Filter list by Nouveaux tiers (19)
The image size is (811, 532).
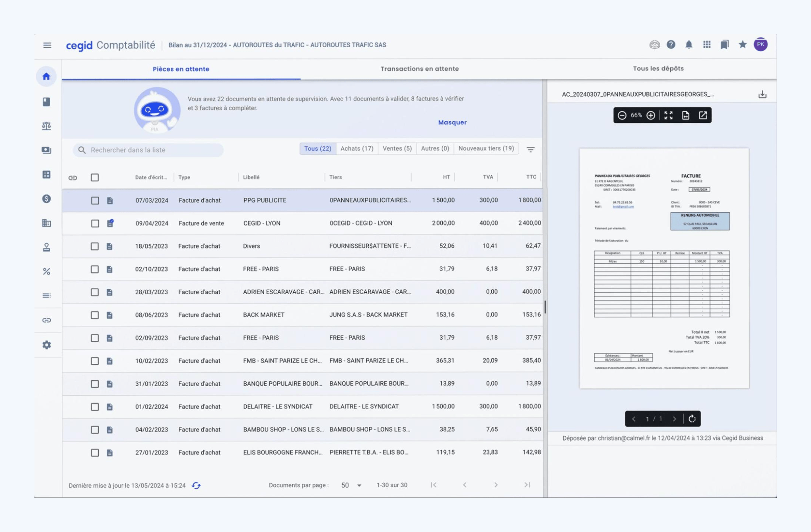pos(486,149)
